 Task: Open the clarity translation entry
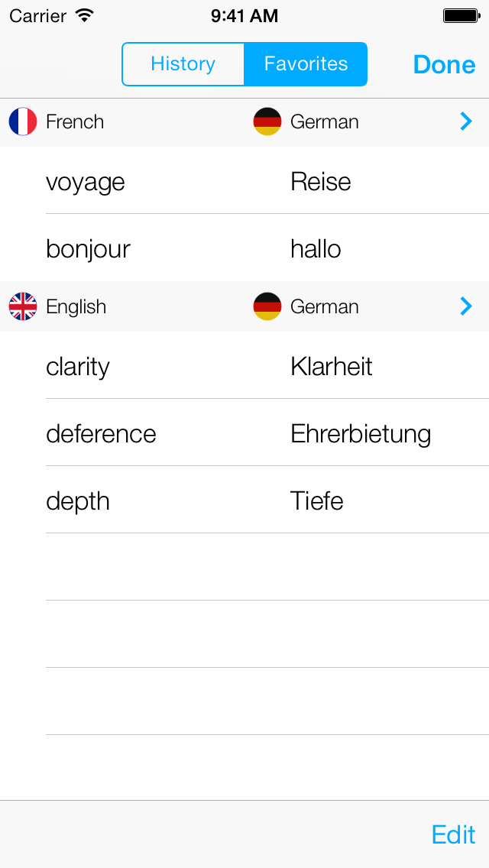[244, 365]
